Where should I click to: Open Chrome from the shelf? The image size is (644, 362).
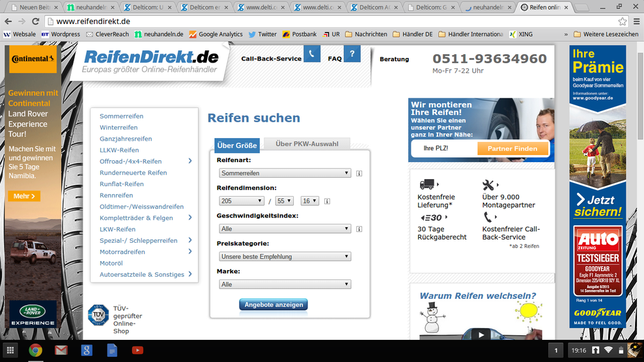(x=36, y=350)
